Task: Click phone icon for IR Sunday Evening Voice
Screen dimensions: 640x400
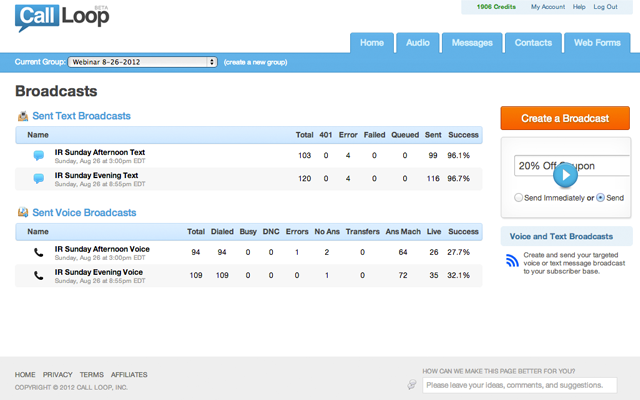Action: [39, 276]
